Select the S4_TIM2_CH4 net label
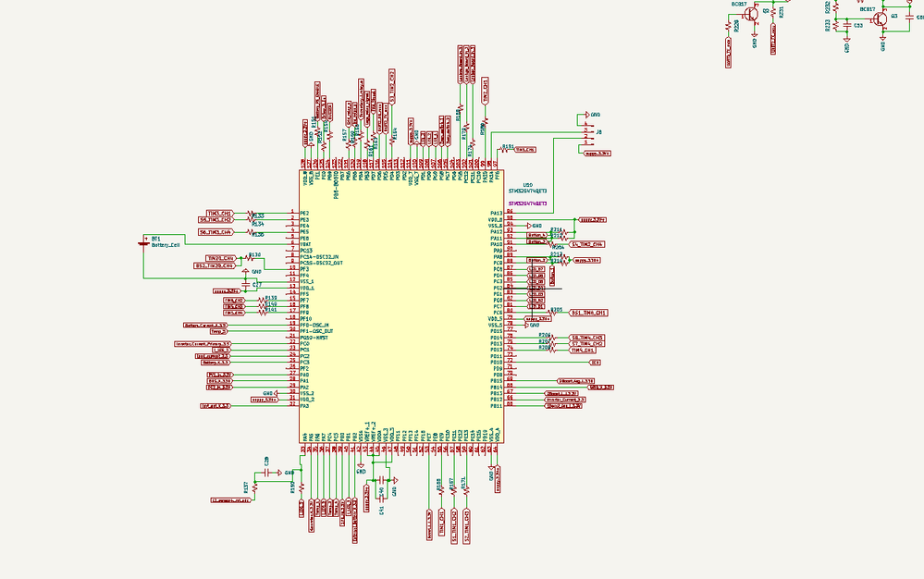The height and width of the screenshot is (579, 924). (587, 244)
